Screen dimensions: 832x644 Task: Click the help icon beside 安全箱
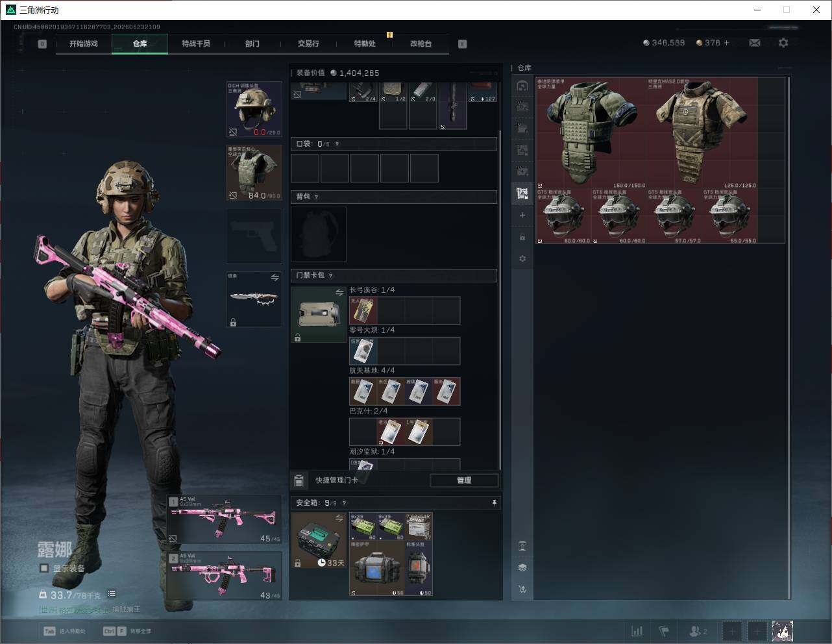(x=344, y=503)
